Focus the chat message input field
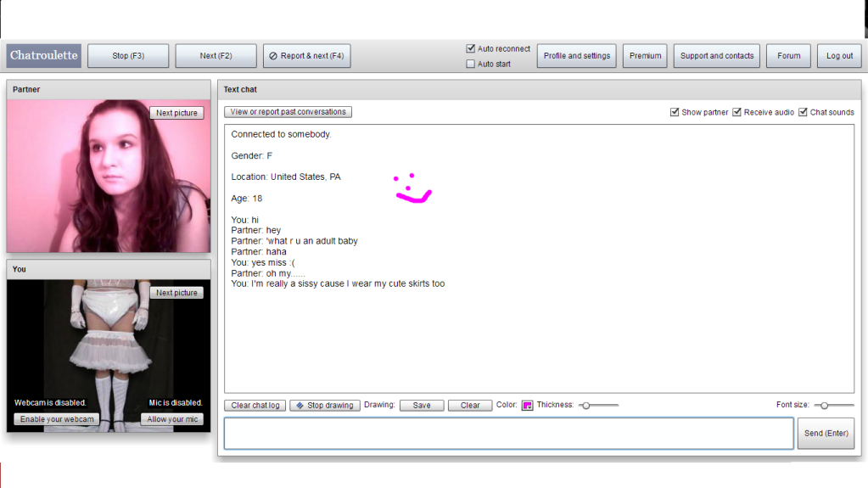Screen dimensions: 868x488 pyautogui.click(x=509, y=433)
